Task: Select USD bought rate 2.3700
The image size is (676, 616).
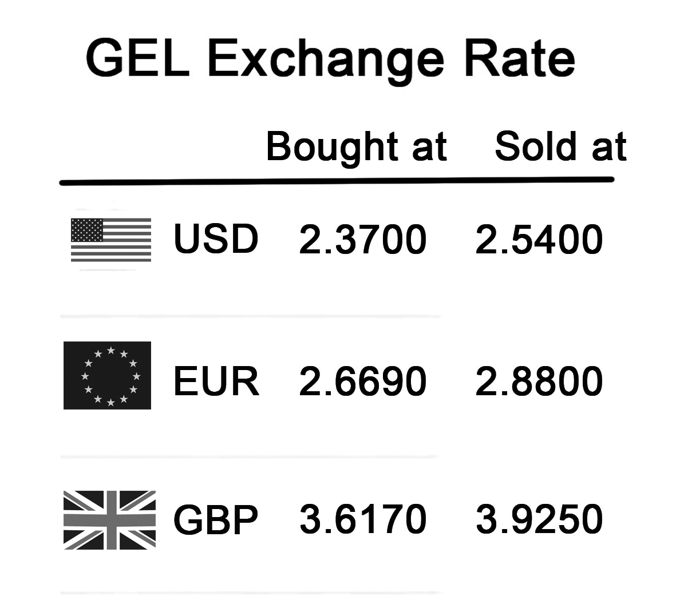Action: tap(362, 239)
